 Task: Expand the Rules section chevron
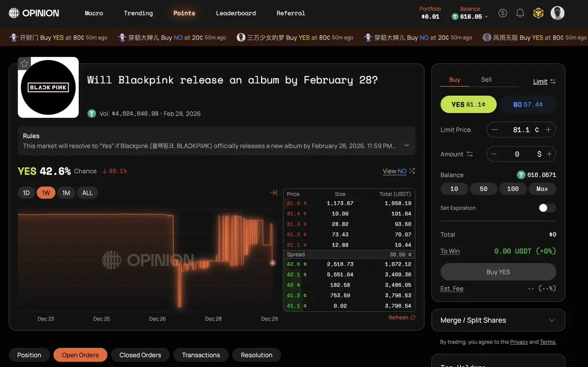[406, 146]
